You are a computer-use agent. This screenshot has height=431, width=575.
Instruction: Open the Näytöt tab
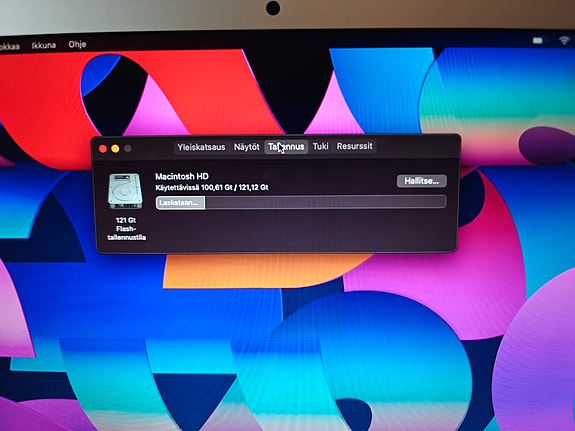247,147
